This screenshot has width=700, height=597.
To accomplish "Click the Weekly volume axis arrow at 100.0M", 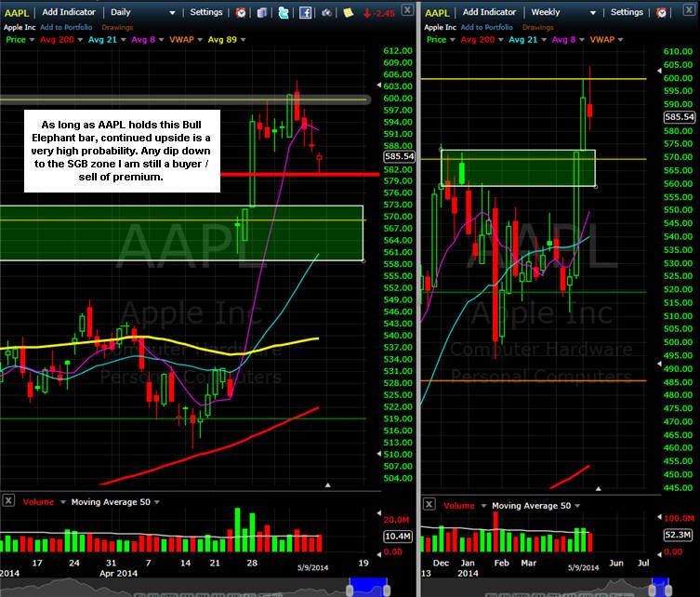I will [660, 517].
